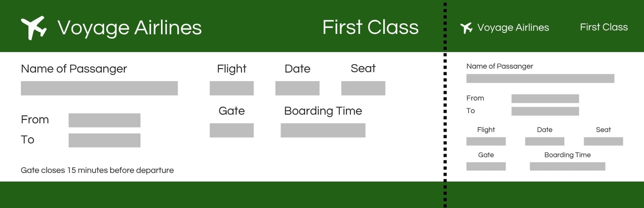This screenshot has width=644, height=208.
Task: Select the main ticket Gate field
Action: 231,130
